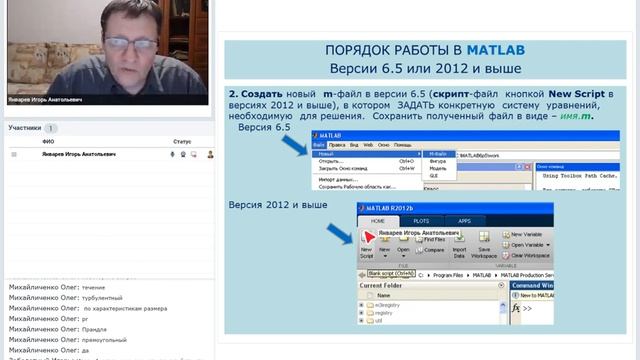Select Новый in the File menu

(x=367, y=154)
